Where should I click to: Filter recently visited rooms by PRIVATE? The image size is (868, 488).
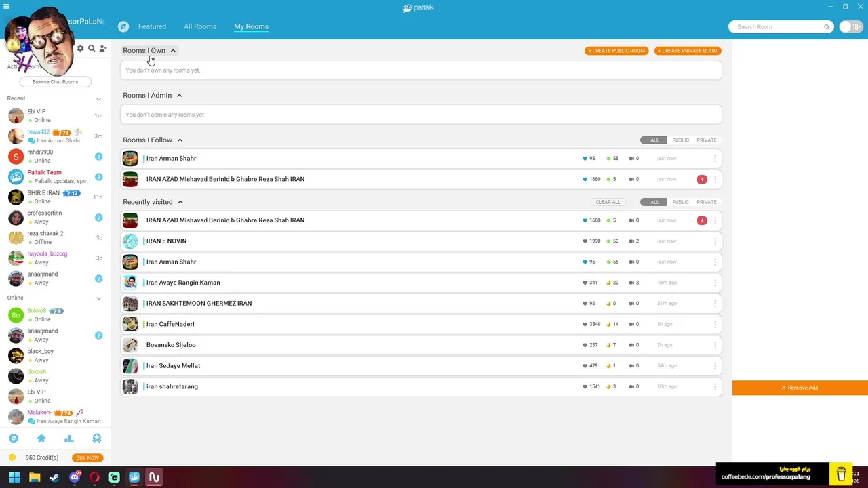point(706,202)
